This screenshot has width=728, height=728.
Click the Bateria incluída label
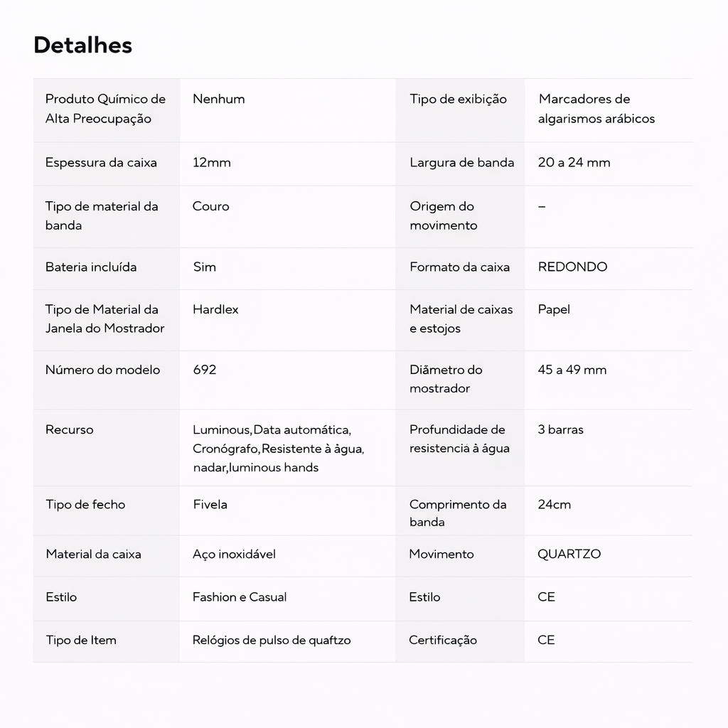pos(91,267)
